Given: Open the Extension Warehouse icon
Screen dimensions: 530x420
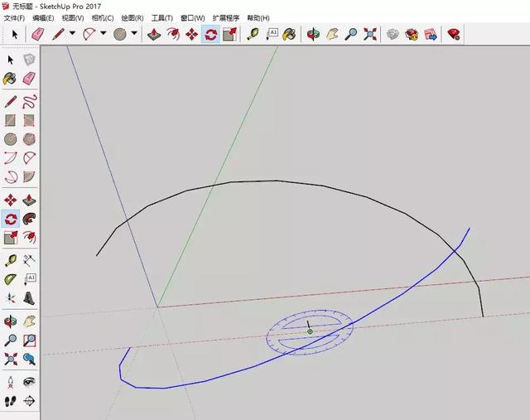Looking at the screenshot, I should (412, 34).
